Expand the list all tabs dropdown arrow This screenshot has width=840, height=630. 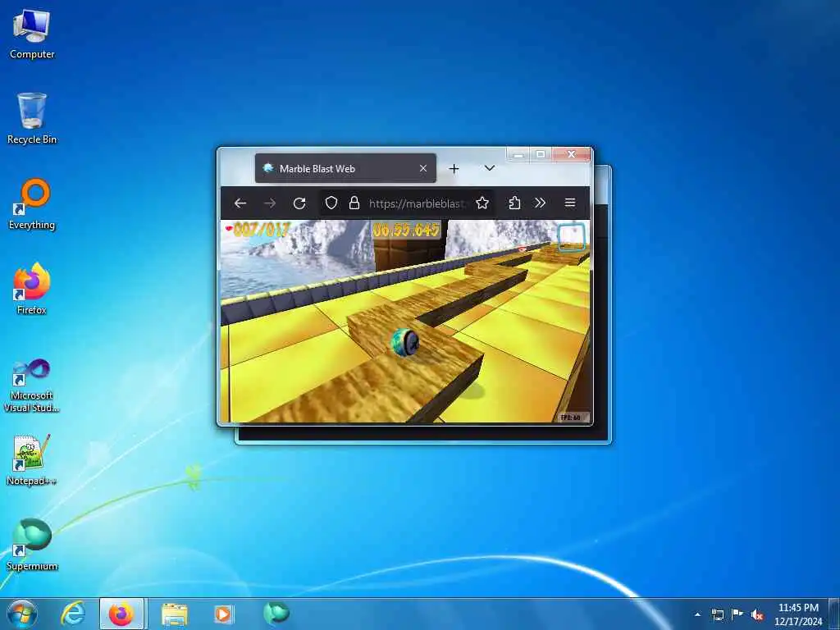point(489,168)
